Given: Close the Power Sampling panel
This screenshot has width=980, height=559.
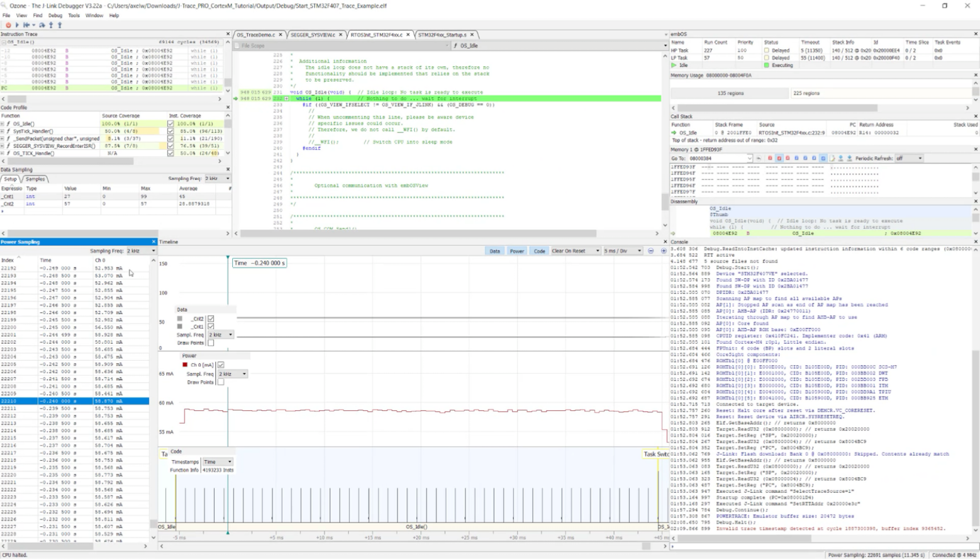Looking at the screenshot, I should coord(153,242).
